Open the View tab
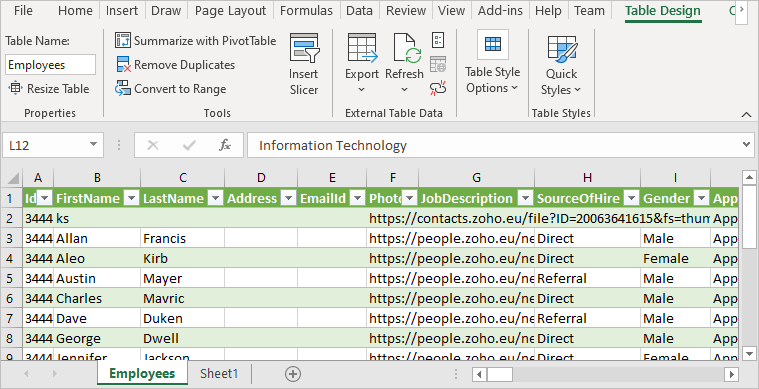Screen dimensions: 759x389 pyautogui.click(x=451, y=11)
